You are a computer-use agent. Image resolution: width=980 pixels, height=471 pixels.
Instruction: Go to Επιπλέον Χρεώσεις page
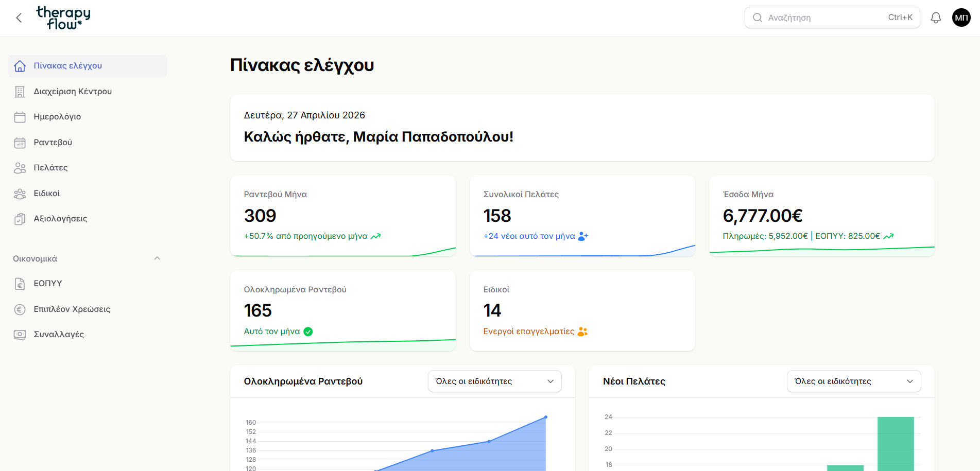point(88,309)
